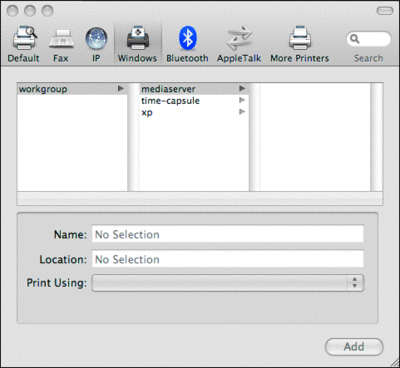Click the second column scrollbar
The width and height of the screenshot is (400, 368).
pos(255,137)
